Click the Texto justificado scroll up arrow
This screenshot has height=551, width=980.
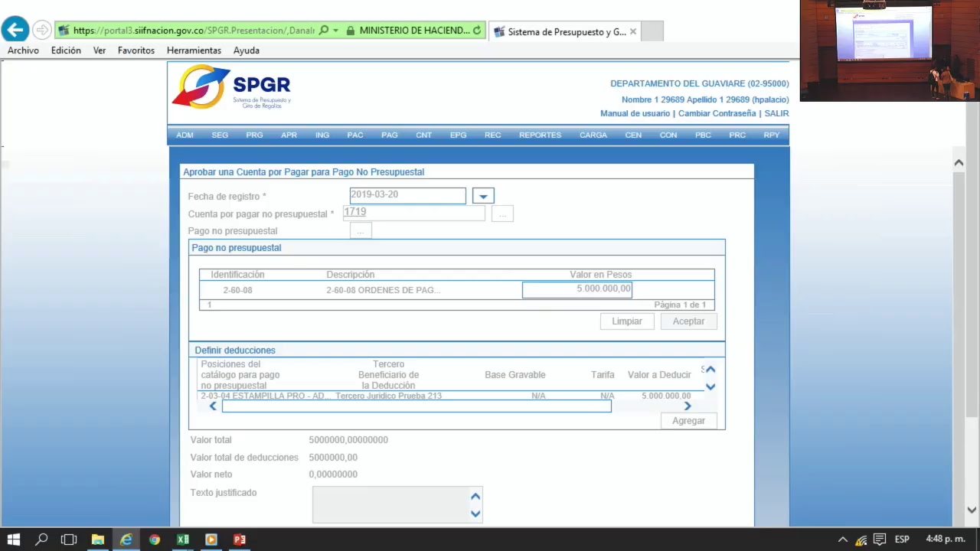[x=475, y=496]
